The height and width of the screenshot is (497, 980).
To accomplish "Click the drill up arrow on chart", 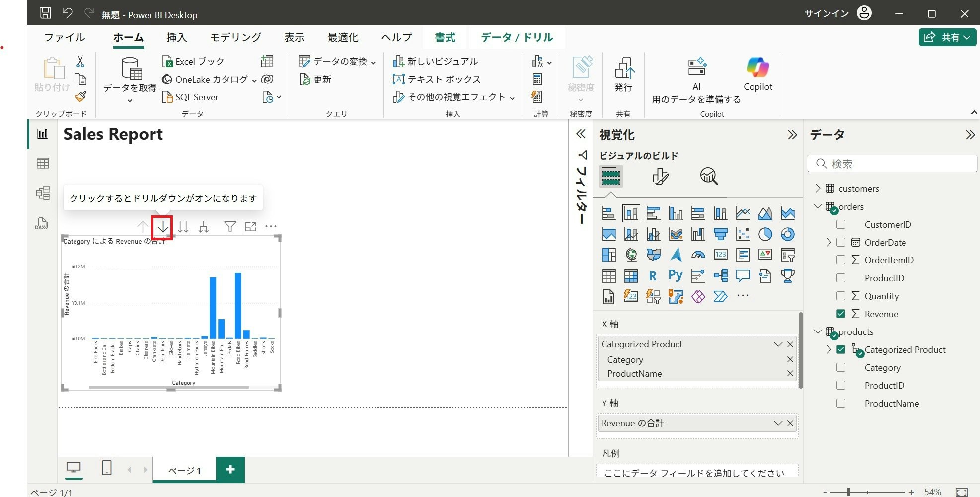I will click(x=143, y=227).
